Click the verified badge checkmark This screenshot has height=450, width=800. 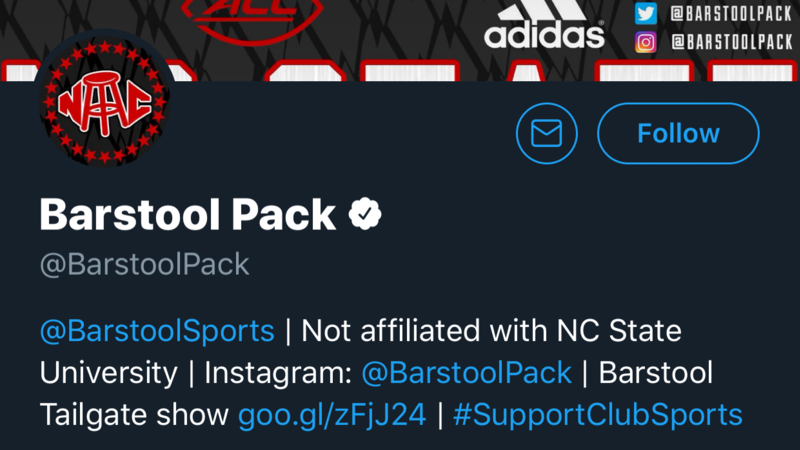(x=362, y=215)
